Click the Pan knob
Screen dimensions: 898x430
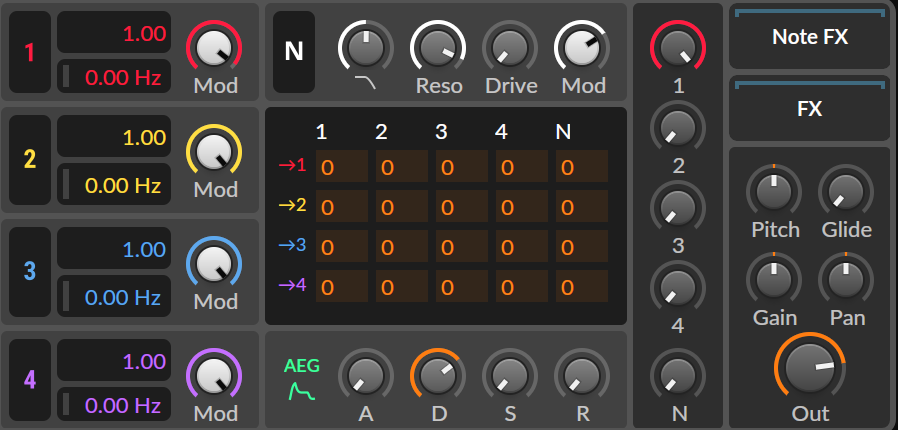pyautogui.click(x=846, y=279)
